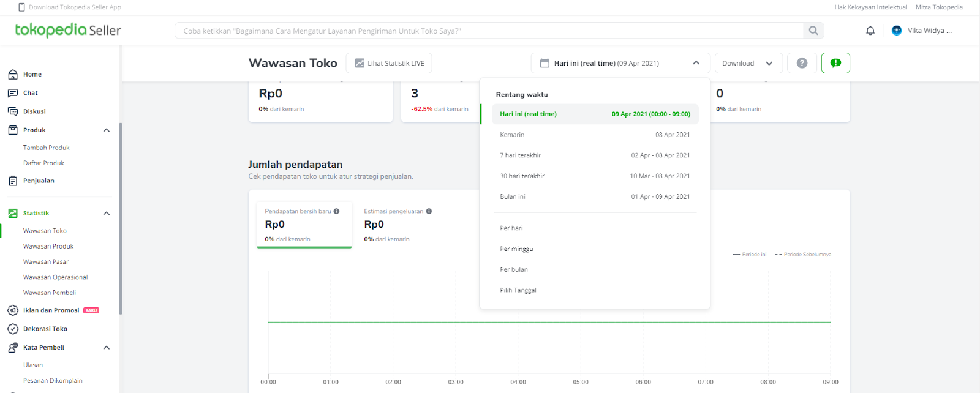Click the Iklan dan Promosi icon

[13, 310]
